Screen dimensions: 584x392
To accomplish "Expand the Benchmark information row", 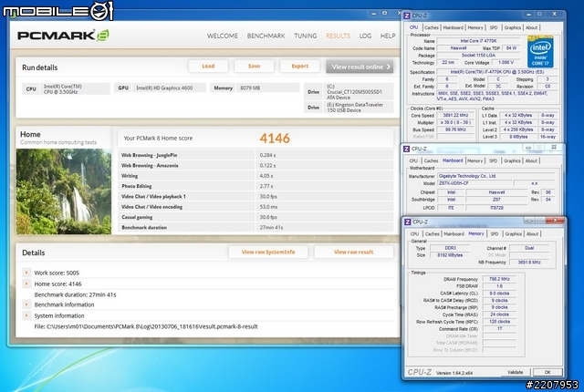I will (26, 304).
